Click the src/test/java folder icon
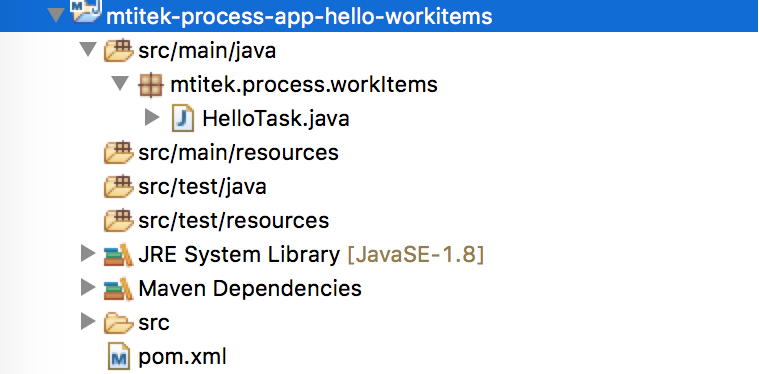Screen dimensions: 760x374 pyautogui.click(x=118, y=187)
